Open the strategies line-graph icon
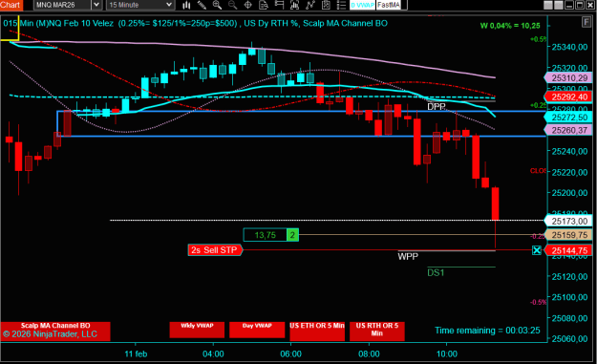Screen dimensions: 597x364 [x=310, y=5]
